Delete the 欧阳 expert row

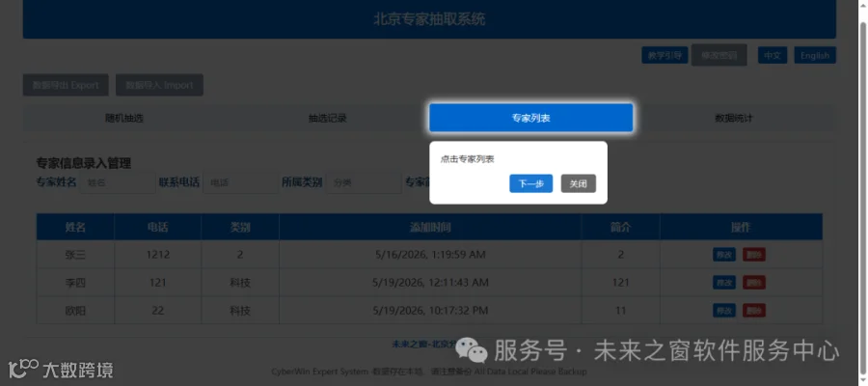click(x=754, y=310)
